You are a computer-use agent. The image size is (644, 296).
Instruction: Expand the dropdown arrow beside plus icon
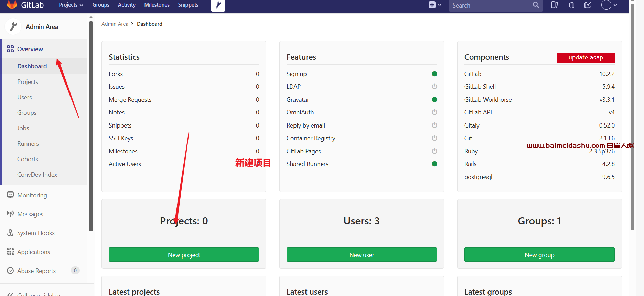tap(439, 5)
